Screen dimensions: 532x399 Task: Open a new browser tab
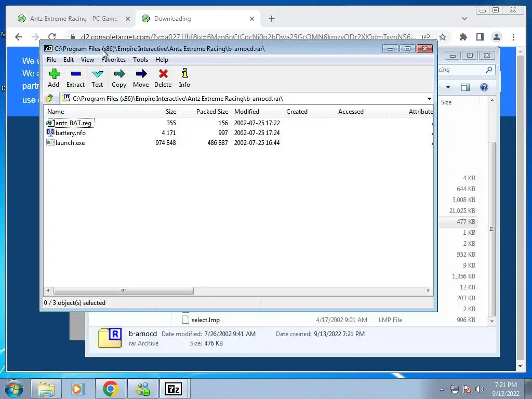coord(271,19)
